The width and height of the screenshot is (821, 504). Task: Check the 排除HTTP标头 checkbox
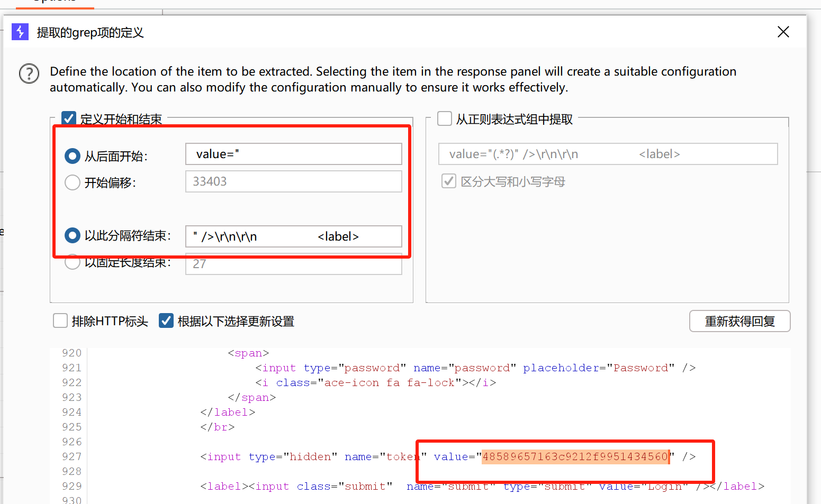coord(60,321)
